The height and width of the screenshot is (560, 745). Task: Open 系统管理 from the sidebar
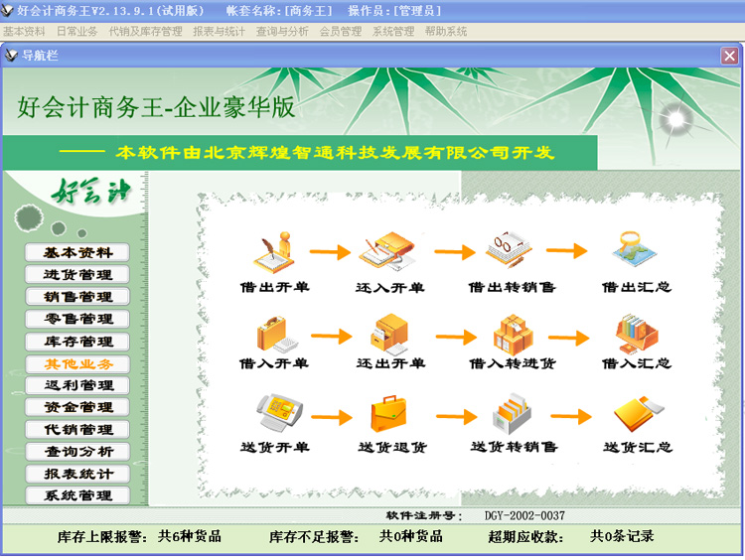78,495
